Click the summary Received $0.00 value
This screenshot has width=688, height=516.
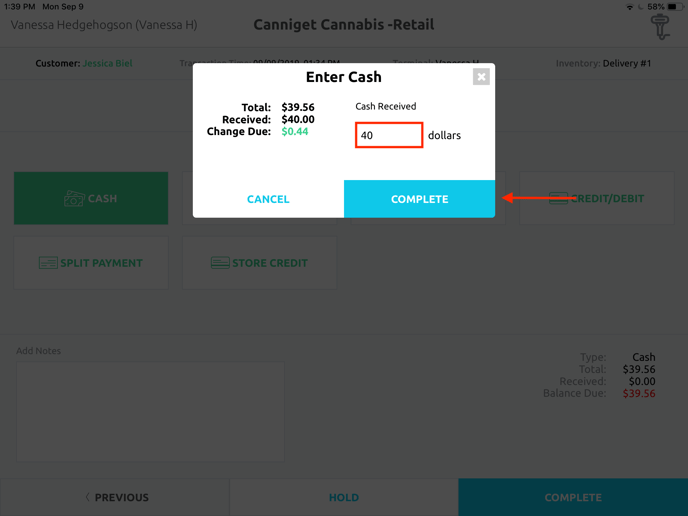642,381
